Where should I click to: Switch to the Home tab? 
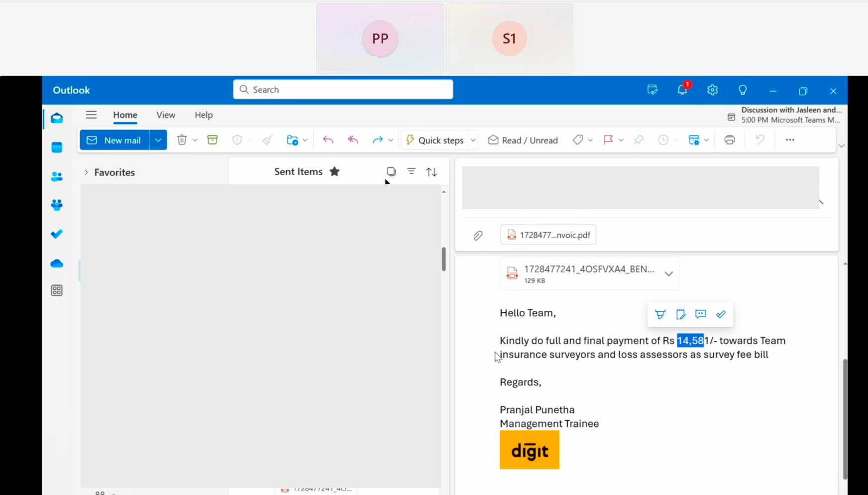point(125,115)
